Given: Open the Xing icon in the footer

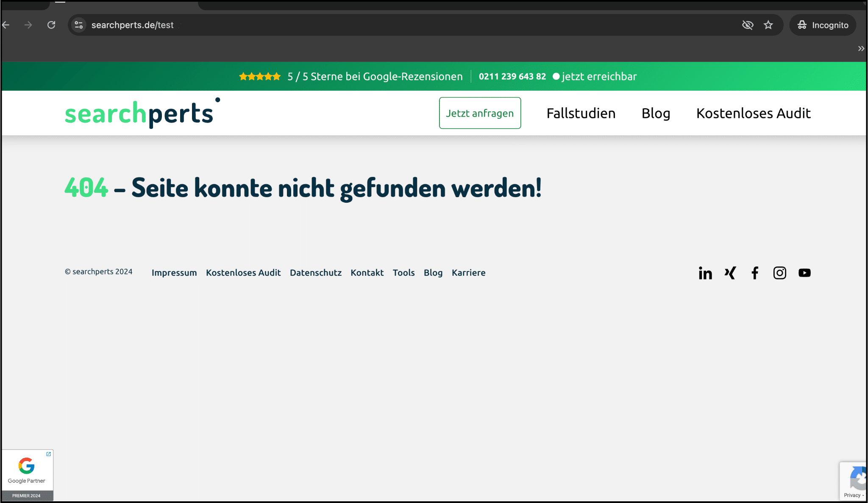Looking at the screenshot, I should pyautogui.click(x=730, y=273).
